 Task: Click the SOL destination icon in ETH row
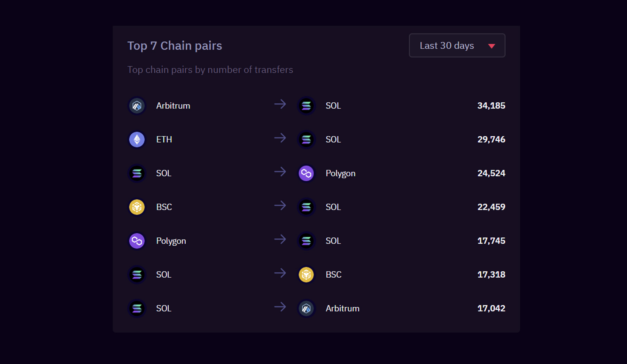tap(306, 140)
